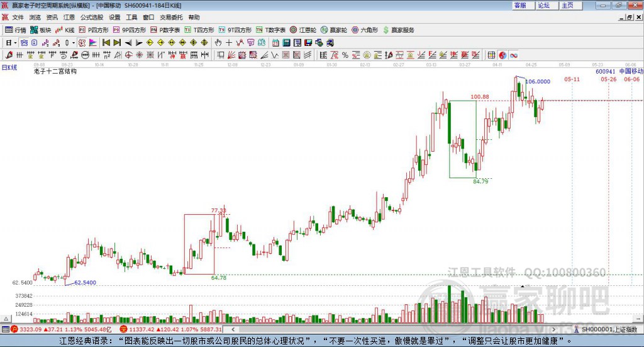The width and height of the screenshot is (644, 347).
Task: Click the horizontal scrollbar left arrow
Action: point(233,329)
